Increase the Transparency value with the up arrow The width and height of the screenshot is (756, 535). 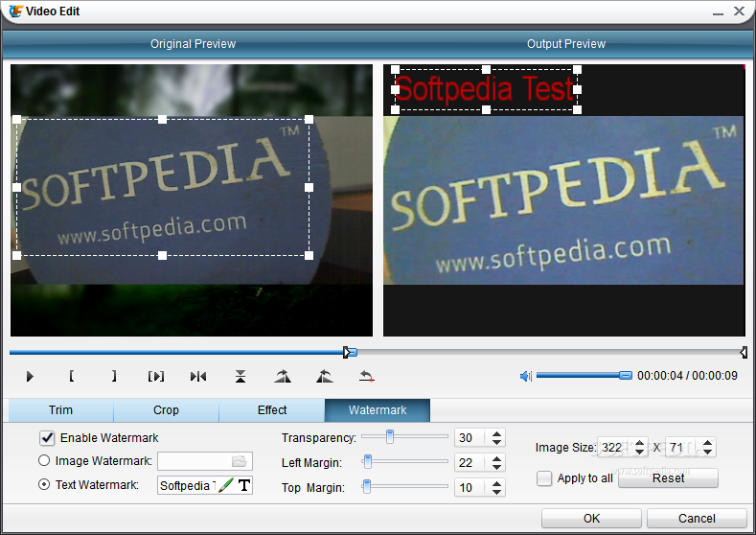[496, 434]
